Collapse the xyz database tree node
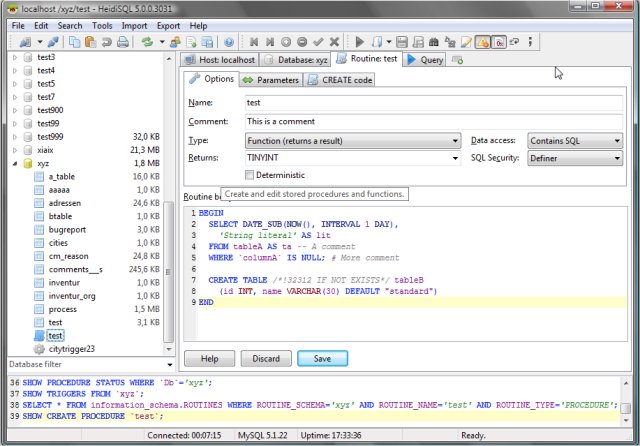 tap(14, 162)
